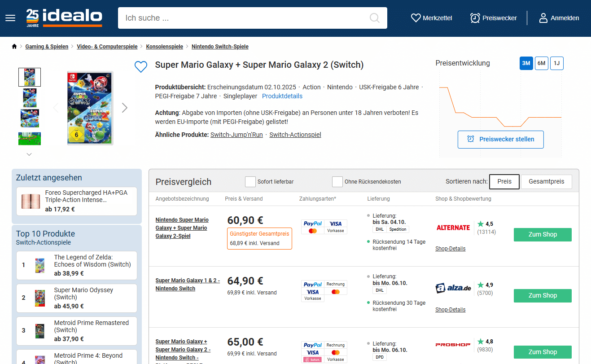This screenshot has height=364, width=591.
Task: Click Zum Shop button for alza.de
Action: tap(543, 295)
